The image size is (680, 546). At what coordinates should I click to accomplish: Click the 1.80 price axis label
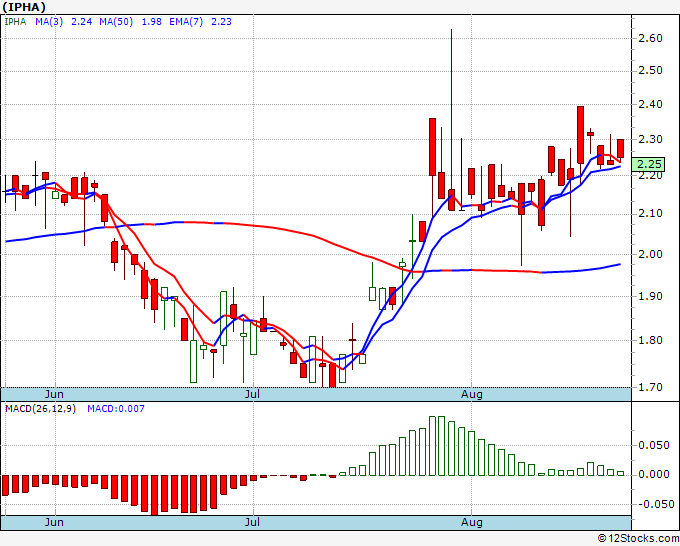pyautogui.click(x=651, y=340)
